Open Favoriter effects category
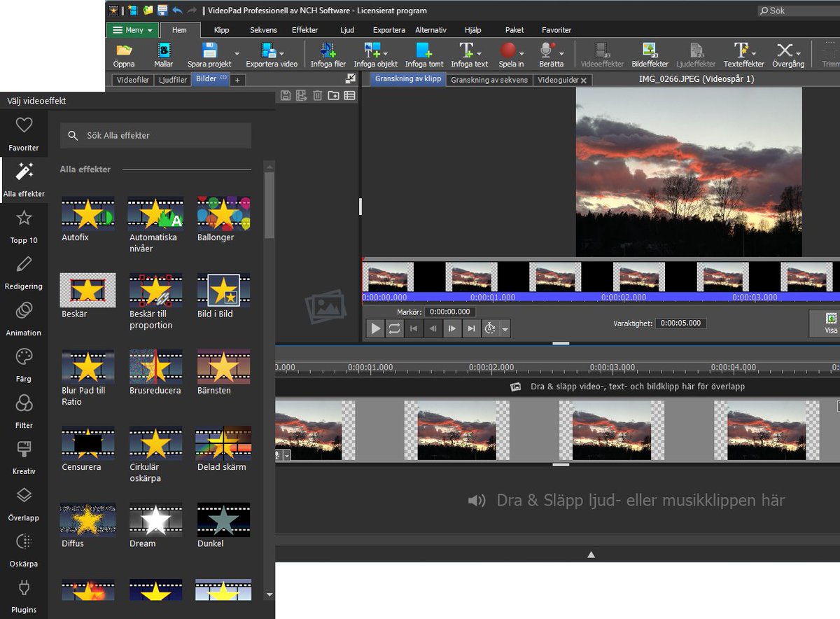Screen dimensions: 840x619 pos(24,134)
